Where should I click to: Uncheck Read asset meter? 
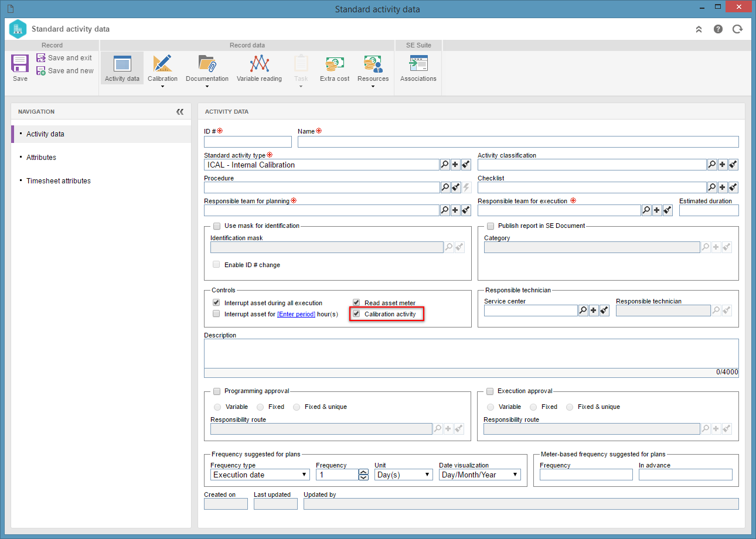click(356, 303)
